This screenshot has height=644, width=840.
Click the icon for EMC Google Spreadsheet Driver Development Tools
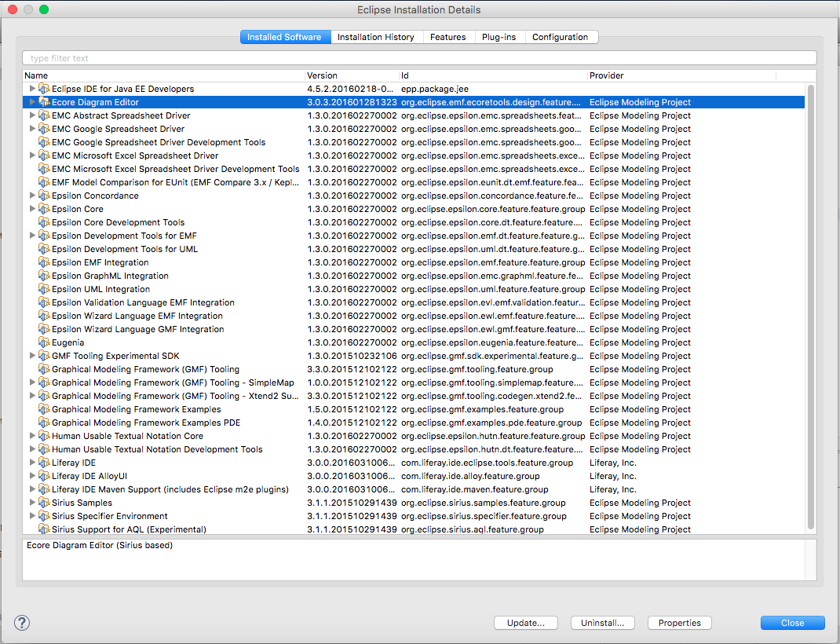(44, 142)
